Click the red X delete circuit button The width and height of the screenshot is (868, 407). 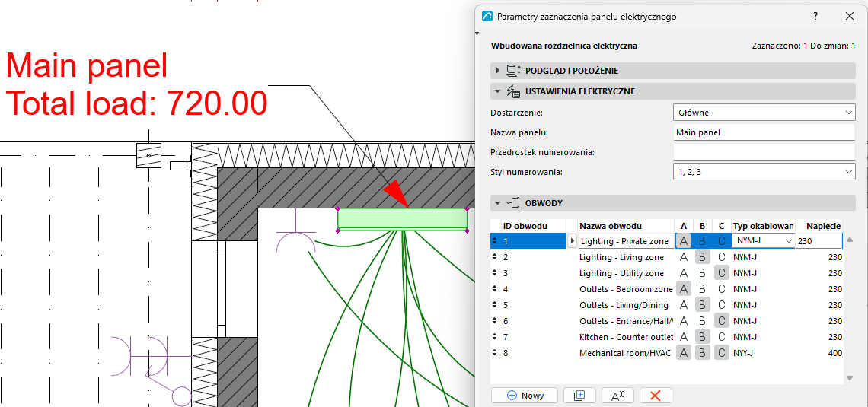coord(656,396)
